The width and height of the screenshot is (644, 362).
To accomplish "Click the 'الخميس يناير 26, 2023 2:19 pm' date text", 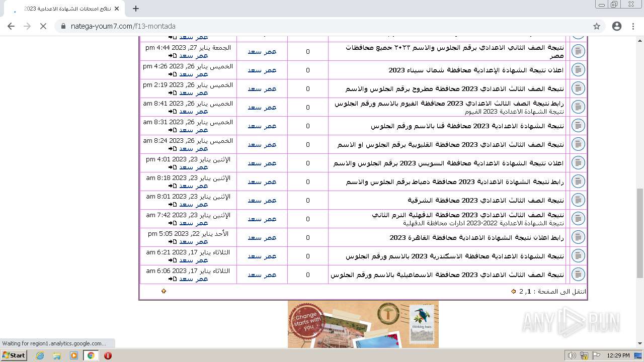I will pyautogui.click(x=188, y=84).
